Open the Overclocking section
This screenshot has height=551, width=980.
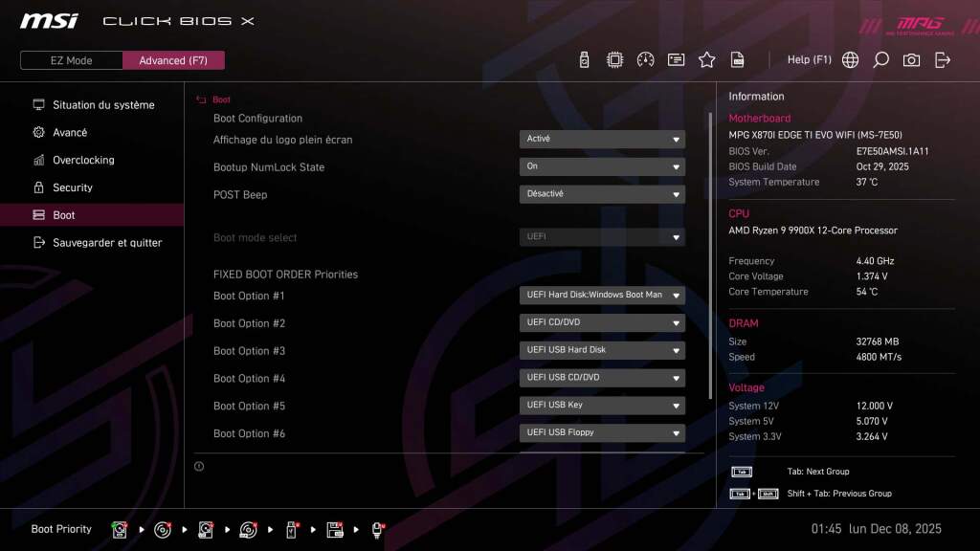85,160
